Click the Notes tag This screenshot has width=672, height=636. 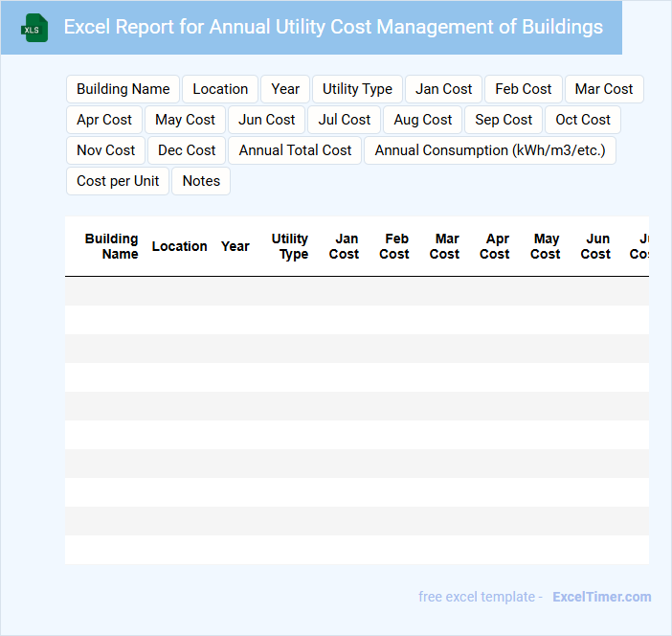coord(201,181)
